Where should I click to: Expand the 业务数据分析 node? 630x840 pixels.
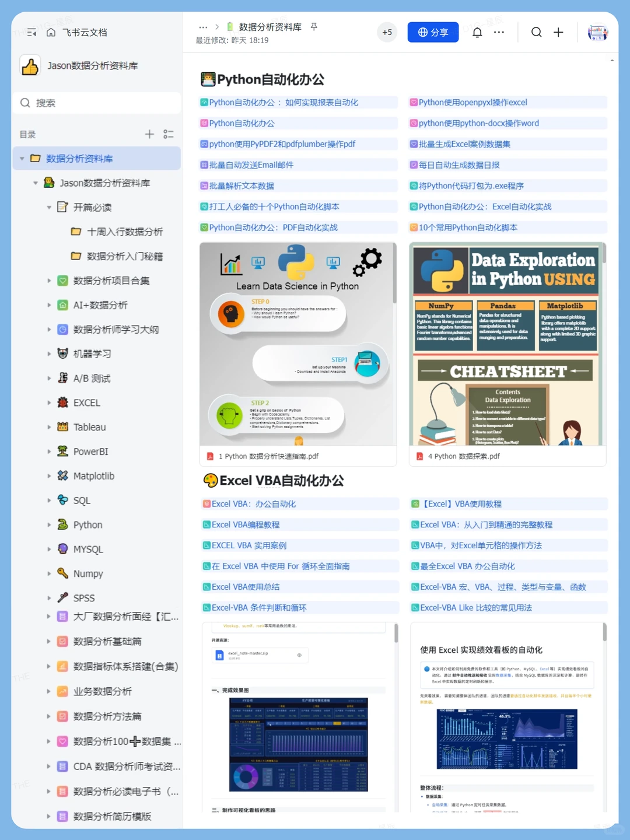[x=49, y=691]
